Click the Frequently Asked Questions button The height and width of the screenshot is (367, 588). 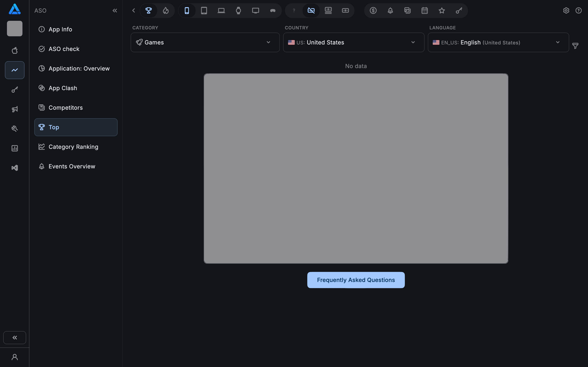355,280
